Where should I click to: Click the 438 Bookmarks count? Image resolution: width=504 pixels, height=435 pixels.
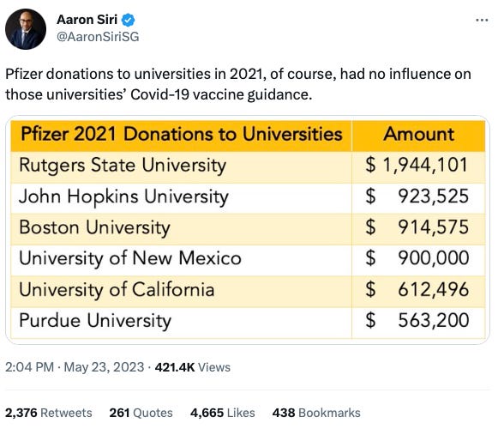point(316,413)
